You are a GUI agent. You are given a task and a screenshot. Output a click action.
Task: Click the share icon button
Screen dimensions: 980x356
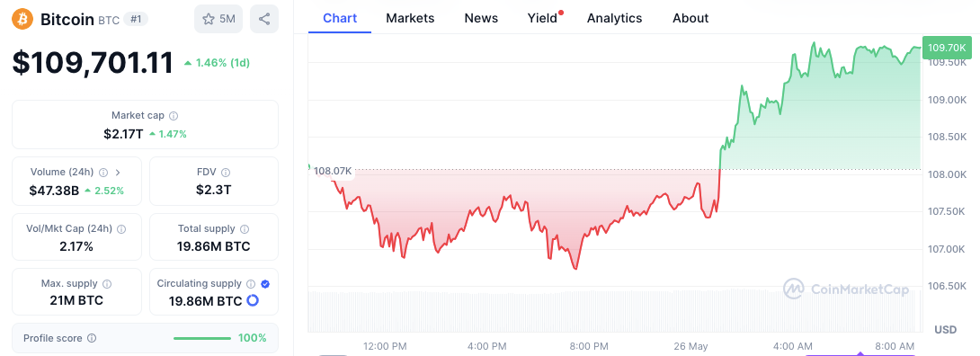(x=264, y=19)
